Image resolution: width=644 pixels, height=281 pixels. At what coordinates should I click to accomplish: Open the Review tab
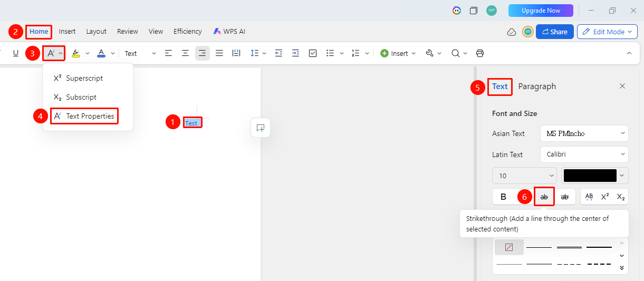tap(128, 32)
